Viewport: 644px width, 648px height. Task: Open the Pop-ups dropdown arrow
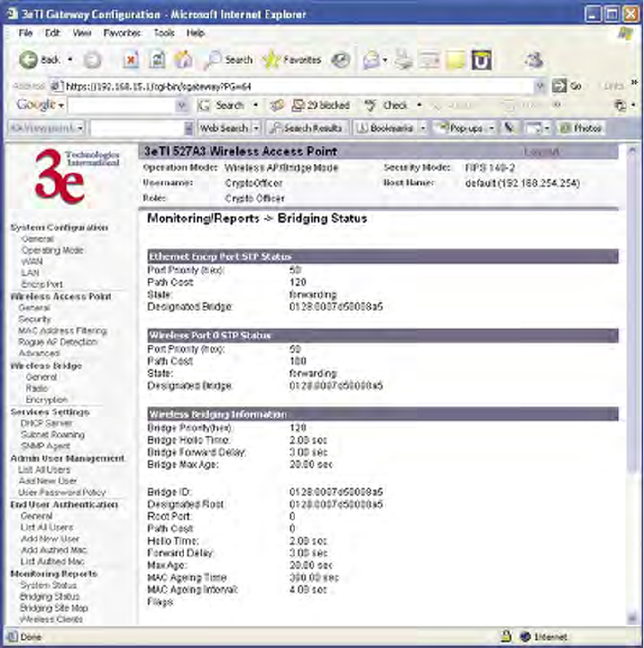(x=492, y=129)
